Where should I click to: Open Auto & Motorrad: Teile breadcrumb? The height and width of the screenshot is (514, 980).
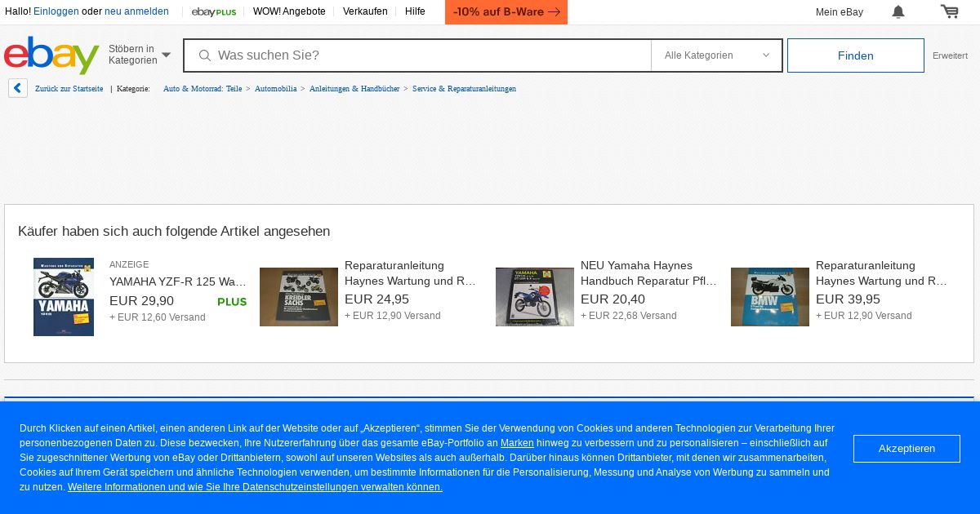[x=203, y=88]
